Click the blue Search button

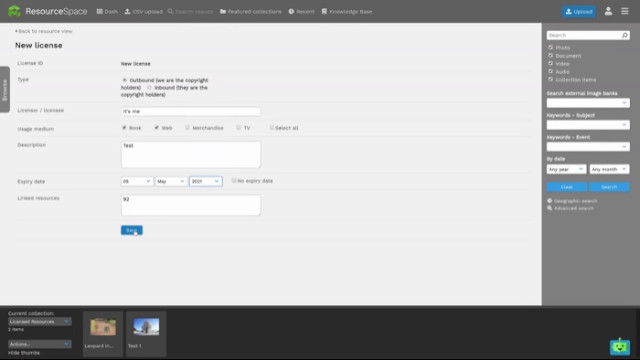click(609, 187)
